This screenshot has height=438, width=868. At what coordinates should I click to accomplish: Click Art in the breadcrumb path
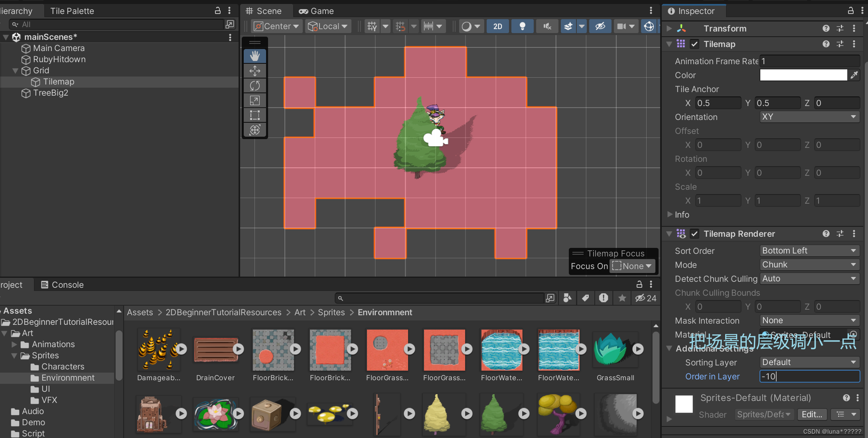pos(300,312)
